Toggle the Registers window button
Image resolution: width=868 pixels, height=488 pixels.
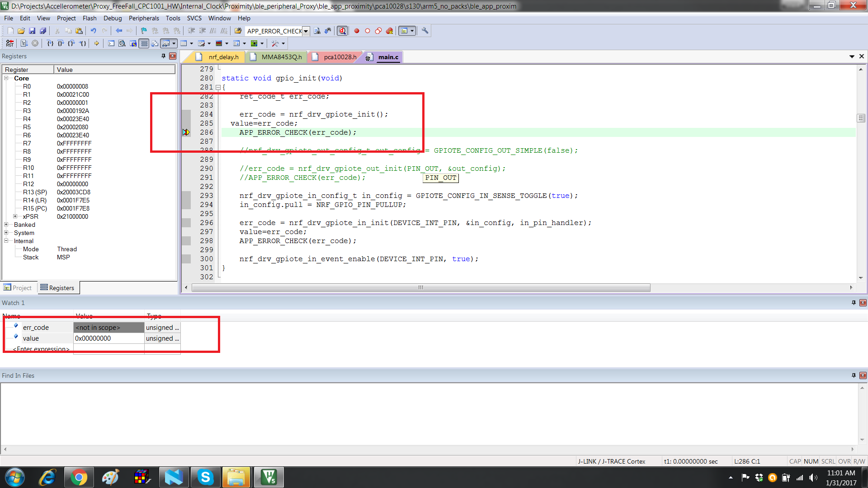144,43
